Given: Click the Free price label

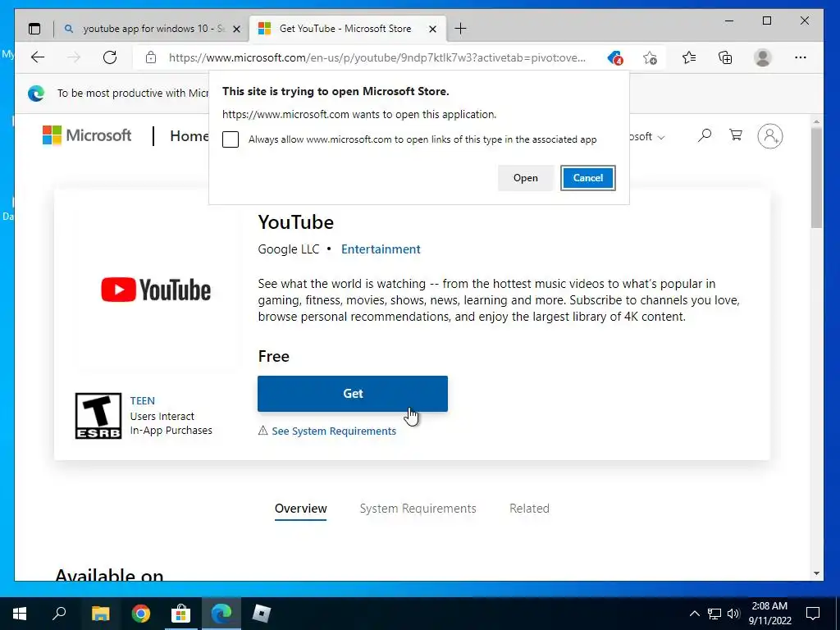Looking at the screenshot, I should [x=273, y=356].
